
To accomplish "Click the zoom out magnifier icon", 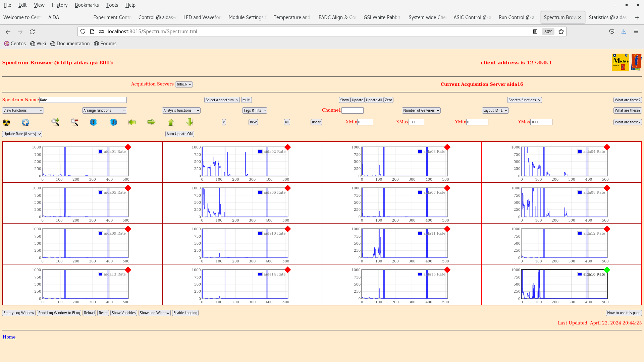I will click(74, 122).
